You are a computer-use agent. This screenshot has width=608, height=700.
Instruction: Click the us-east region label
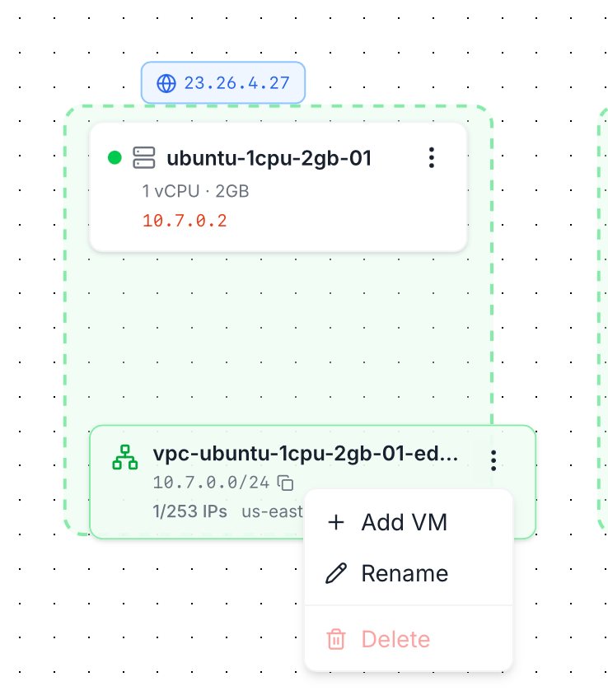click(x=272, y=511)
